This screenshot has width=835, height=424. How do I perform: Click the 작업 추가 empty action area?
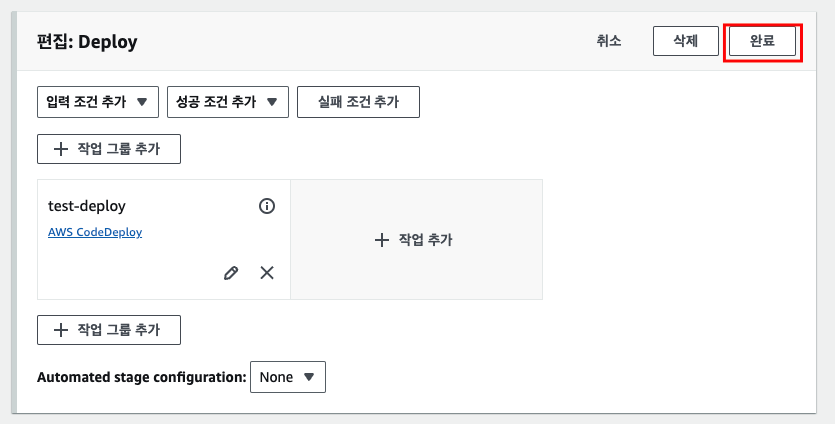pos(416,240)
